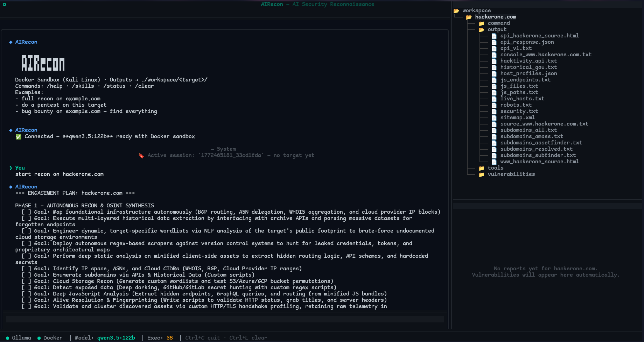The width and height of the screenshot is (644, 342).
Task: Select subdomains_all.txt in the tree
Action: pos(528,130)
